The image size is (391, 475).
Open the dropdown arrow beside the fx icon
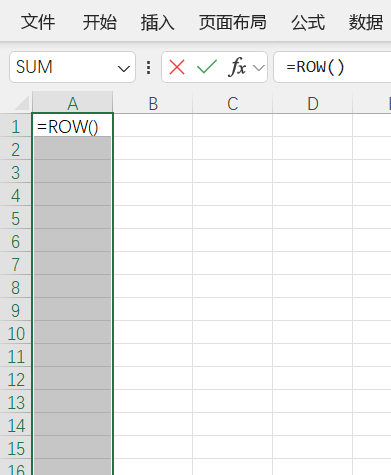point(259,68)
